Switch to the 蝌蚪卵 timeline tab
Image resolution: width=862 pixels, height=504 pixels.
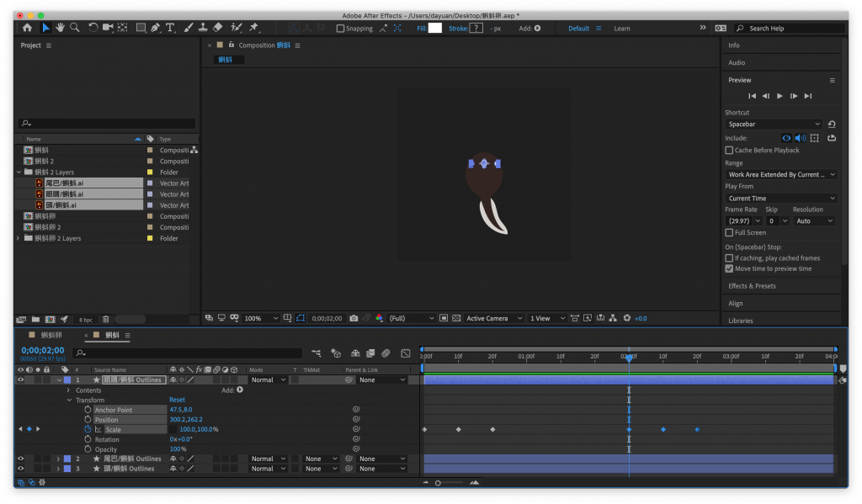tap(51, 335)
